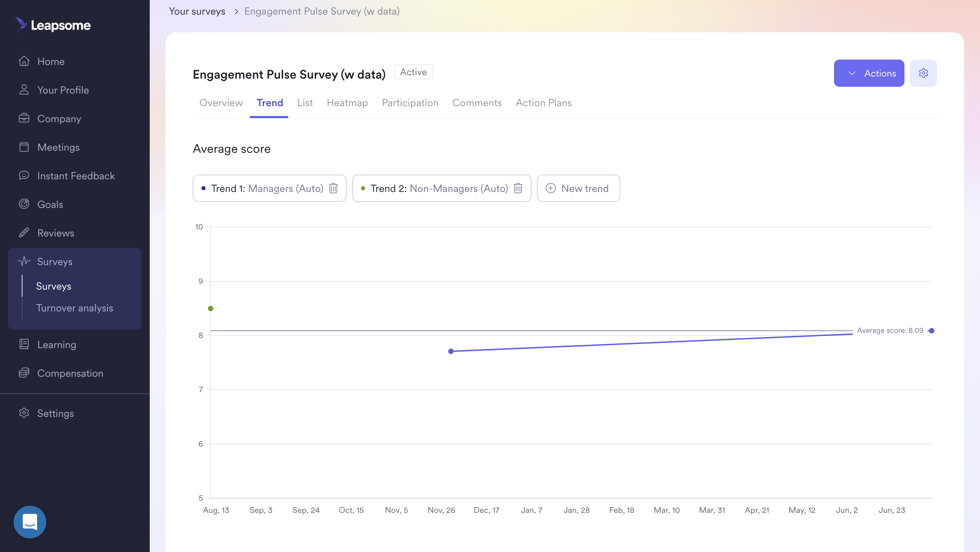
Task: Open survey settings gear button
Action: (923, 73)
